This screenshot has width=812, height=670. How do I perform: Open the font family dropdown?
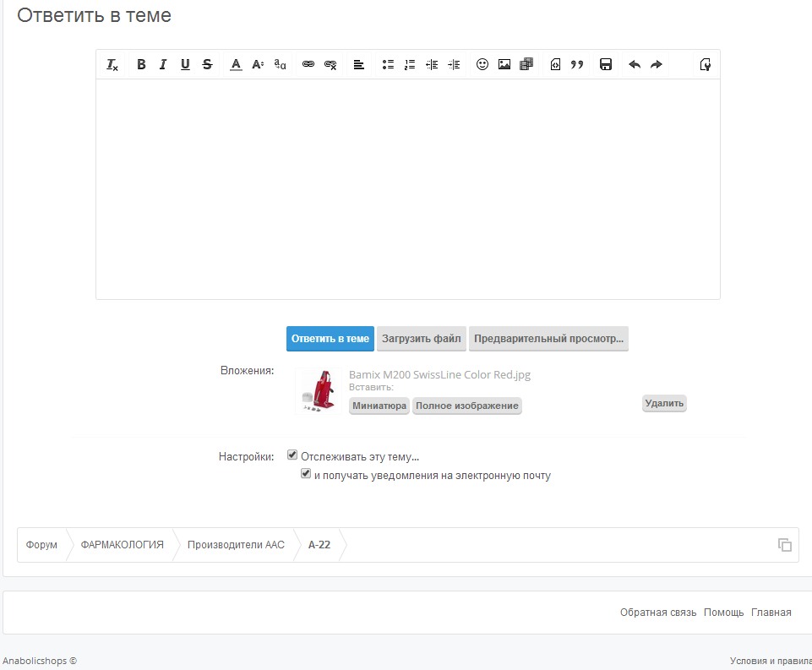click(x=281, y=64)
